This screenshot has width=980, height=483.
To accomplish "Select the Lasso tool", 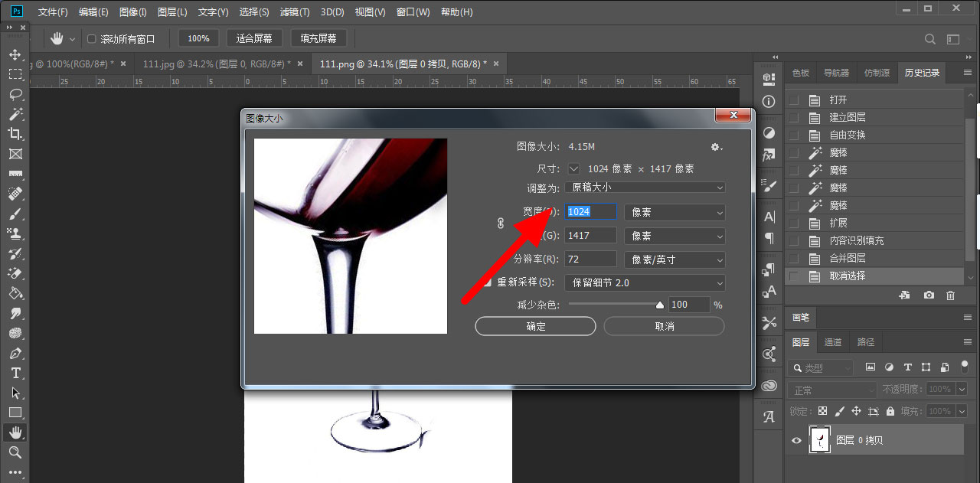I will click(15, 94).
